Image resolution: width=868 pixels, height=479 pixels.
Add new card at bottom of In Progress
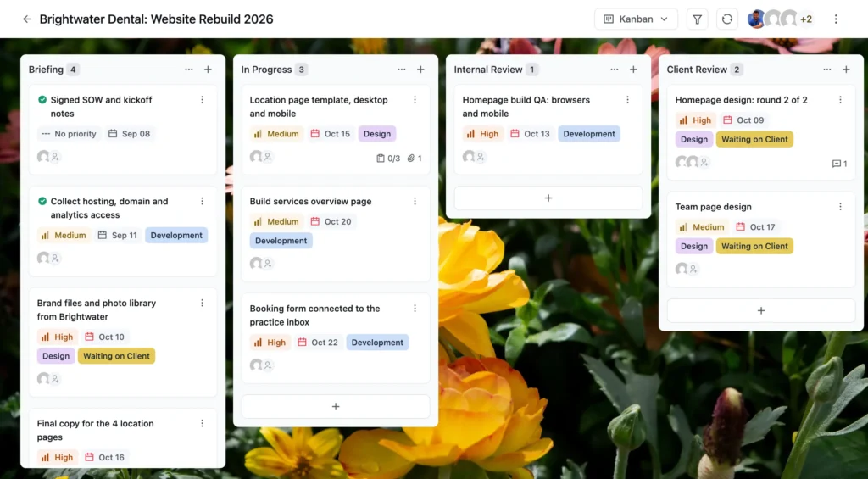click(336, 406)
